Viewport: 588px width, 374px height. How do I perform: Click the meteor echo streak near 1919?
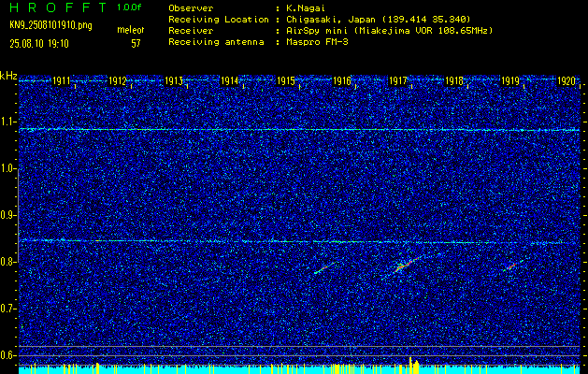[511, 266]
